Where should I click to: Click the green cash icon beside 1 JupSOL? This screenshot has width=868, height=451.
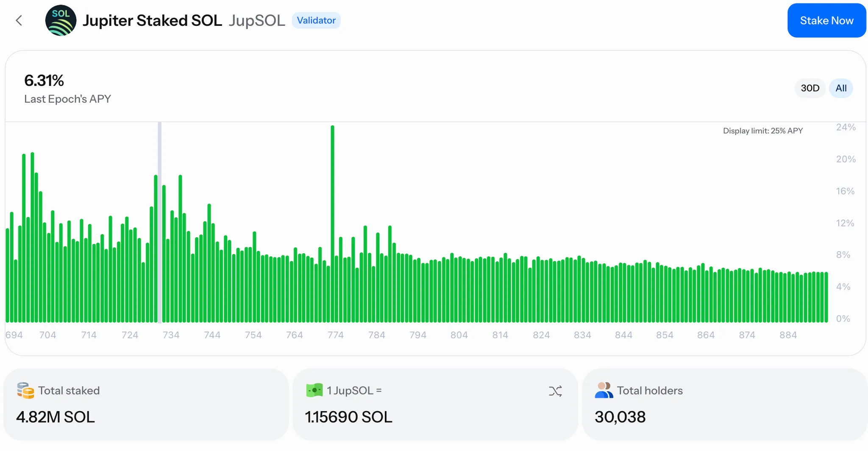(314, 390)
